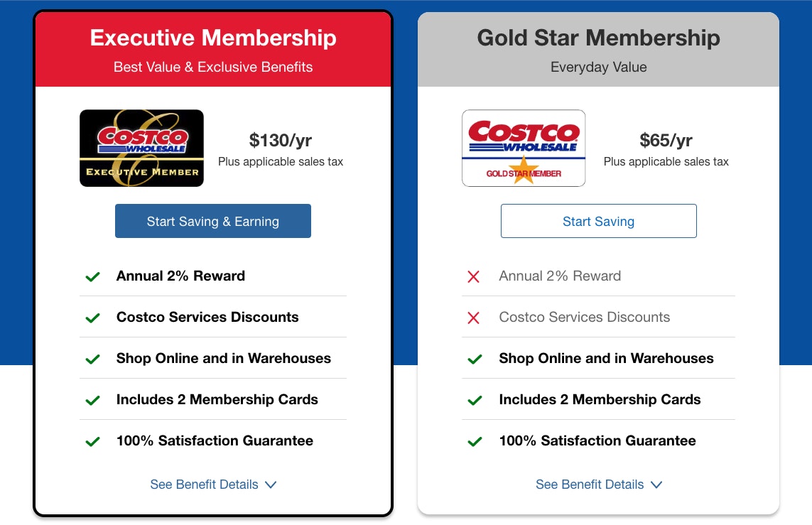This screenshot has width=812, height=525.
Task: Expand Gold Star See Benefit Details
Action: [x=599, y=484]
